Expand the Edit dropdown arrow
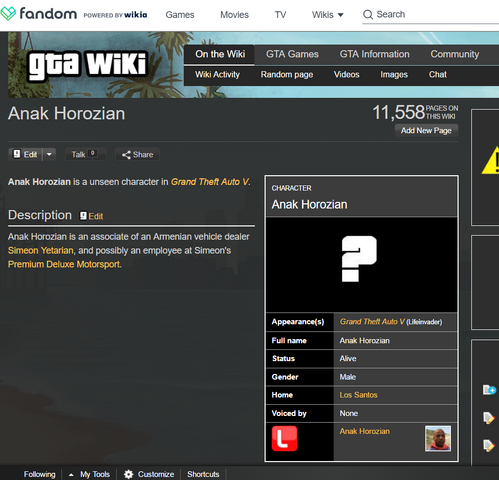Screen dimensions: 499x480 49,154
